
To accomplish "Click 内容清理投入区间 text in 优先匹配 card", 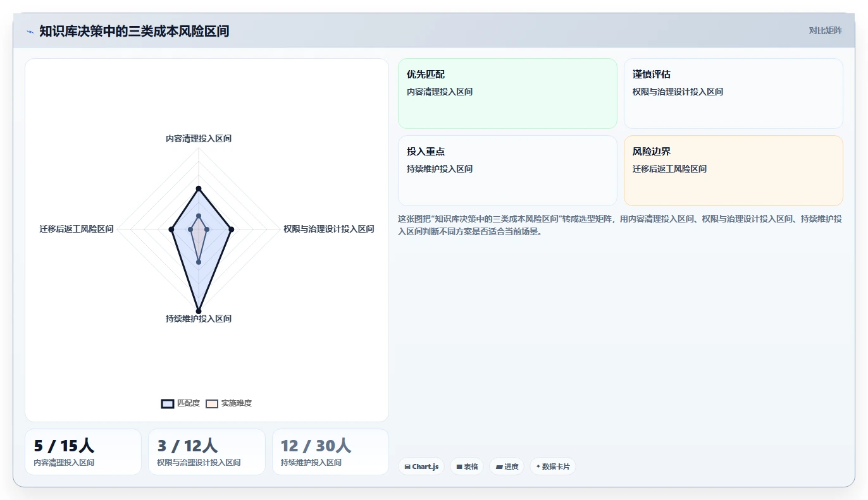I will click(440, 92).
